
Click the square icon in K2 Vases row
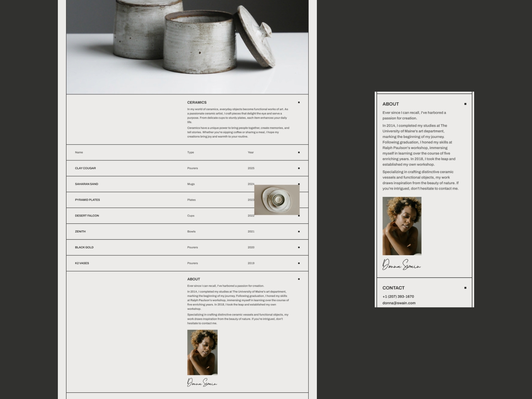299,263
